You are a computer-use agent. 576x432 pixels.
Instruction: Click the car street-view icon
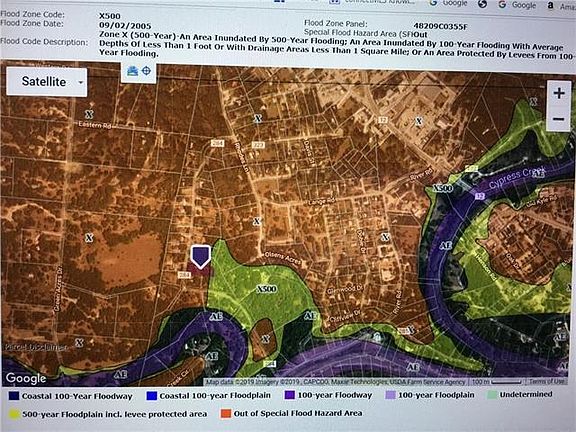(132, 71)
